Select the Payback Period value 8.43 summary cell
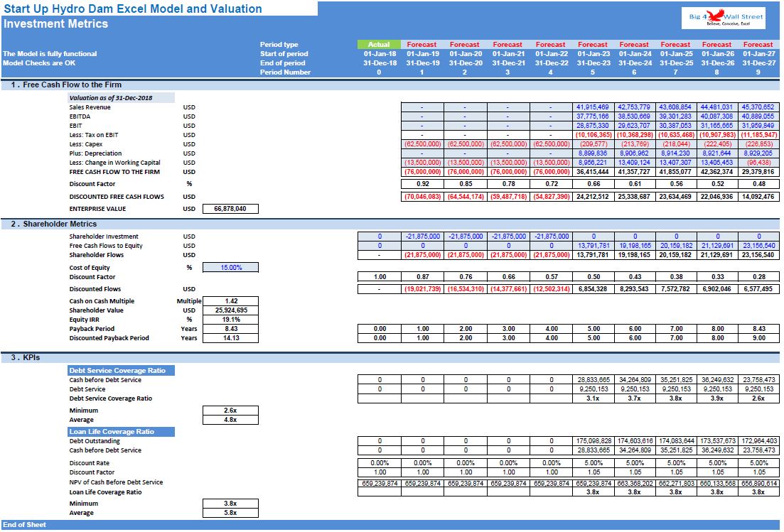Image resolution: width=784 pixels, height=532 pixels. [230, 329]
